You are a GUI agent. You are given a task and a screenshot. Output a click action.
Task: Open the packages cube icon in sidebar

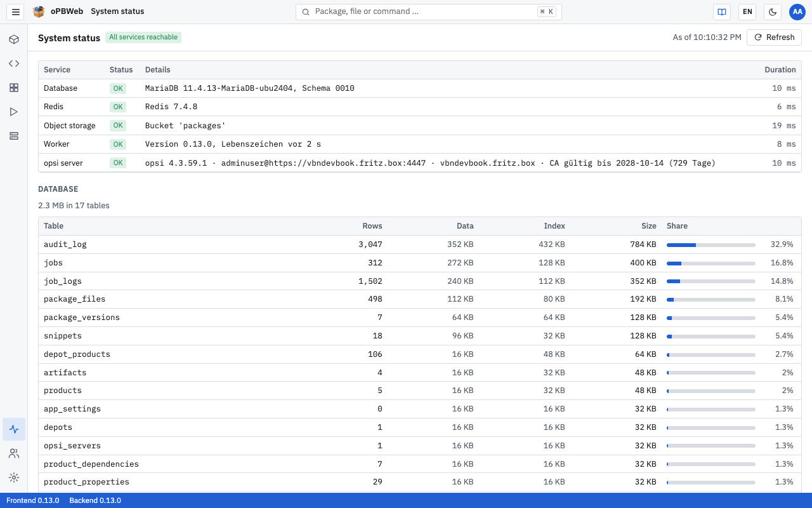pyautogui.click(x=14, y=39)
